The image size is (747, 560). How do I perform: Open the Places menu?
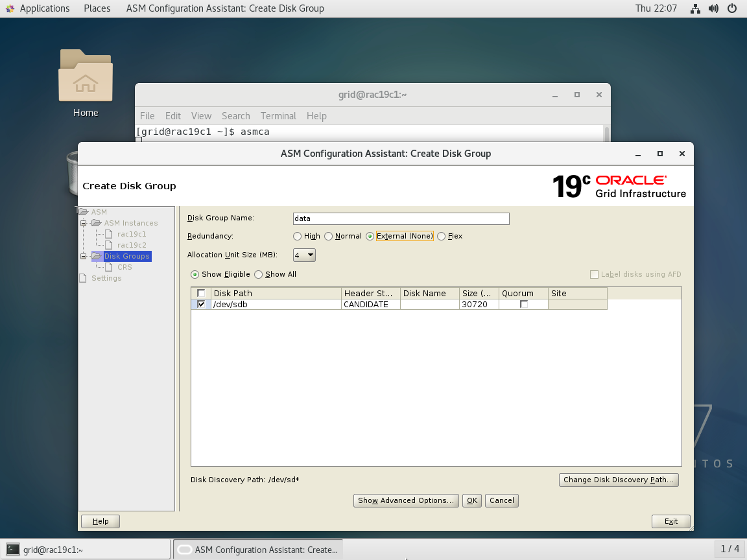coord(97,8)
